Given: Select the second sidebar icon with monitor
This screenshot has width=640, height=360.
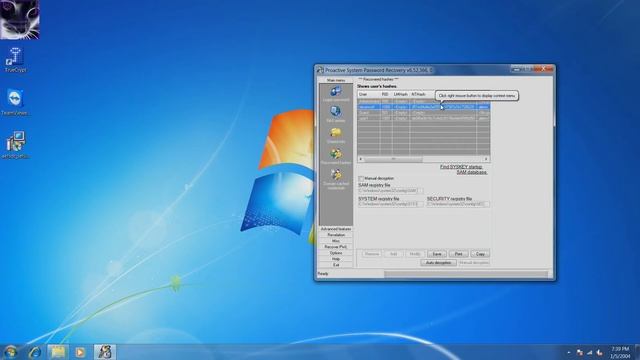Looking at the screenshot, I should click(x=336, y=114).
